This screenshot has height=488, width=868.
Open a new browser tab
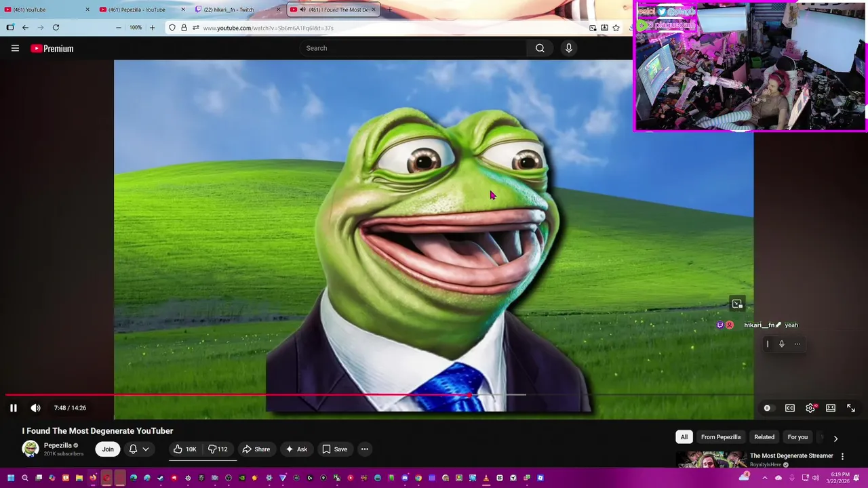(389, 9)
